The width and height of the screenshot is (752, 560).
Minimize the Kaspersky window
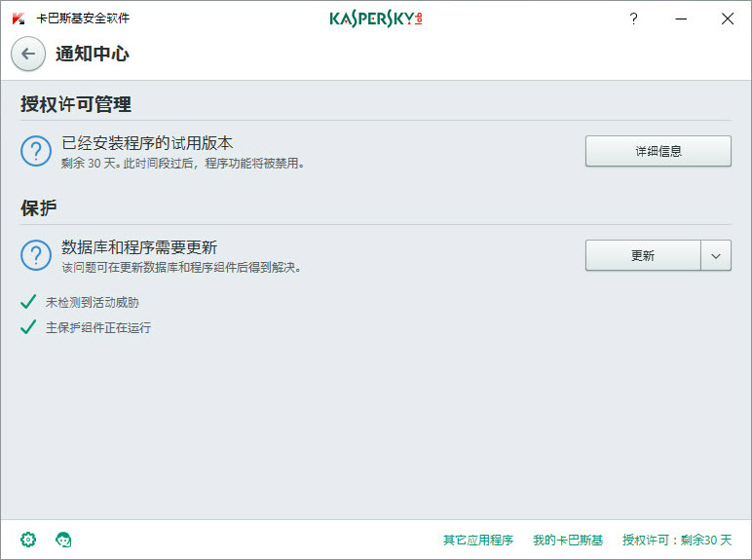click(x=681, y=19)
